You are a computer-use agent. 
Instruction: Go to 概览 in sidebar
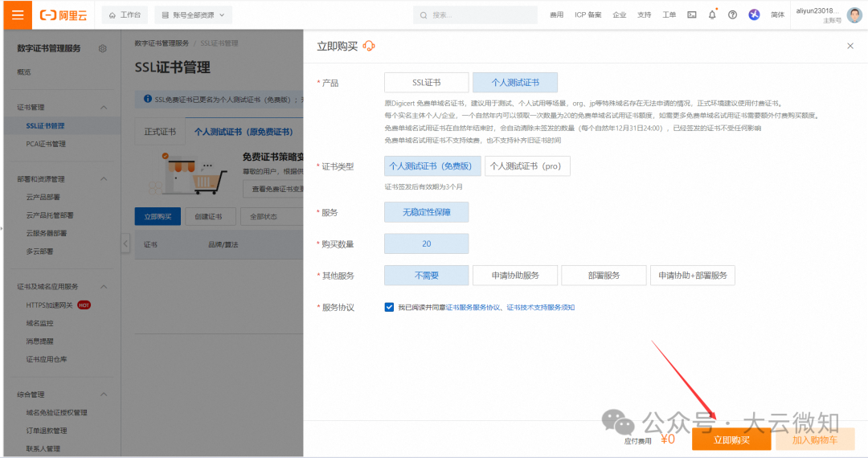(x=24, y=72)
